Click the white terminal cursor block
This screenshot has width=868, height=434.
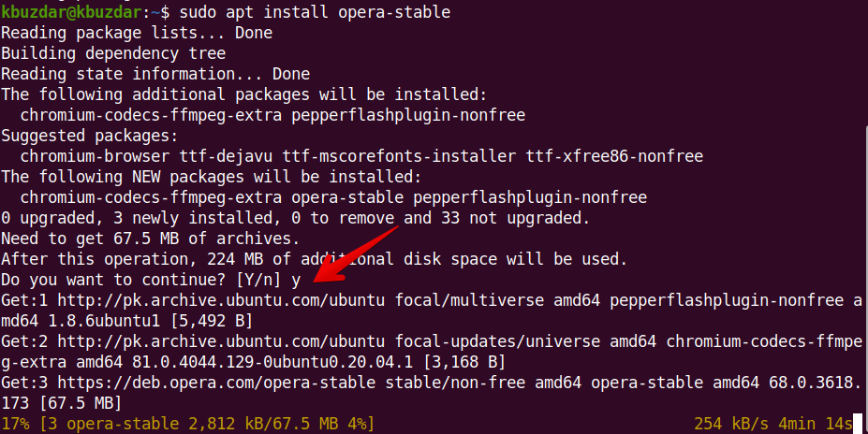coord(858,424)
